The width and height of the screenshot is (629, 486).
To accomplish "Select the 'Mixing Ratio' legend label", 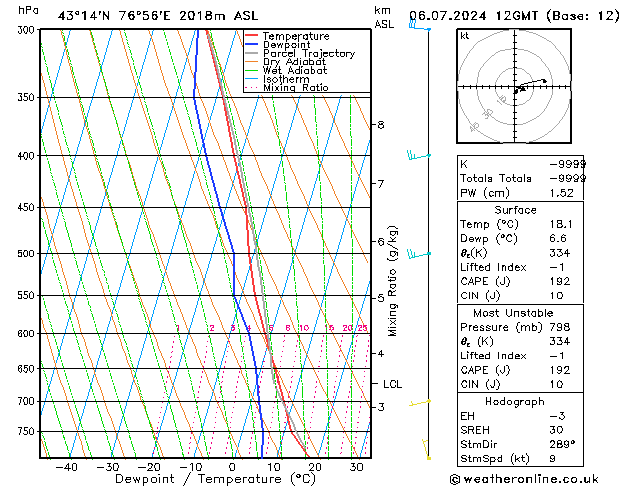I will (296, 87).
